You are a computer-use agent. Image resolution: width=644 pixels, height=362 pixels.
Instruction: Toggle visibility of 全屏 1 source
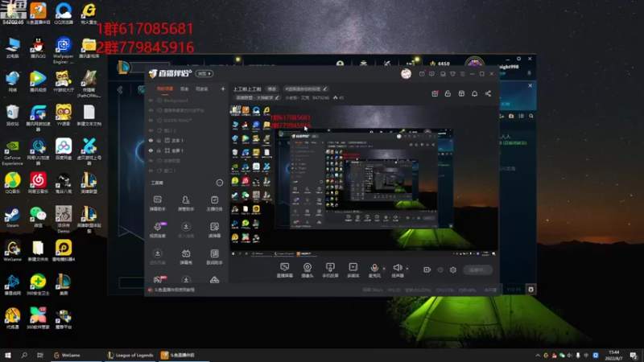click(x=151, y=150)
